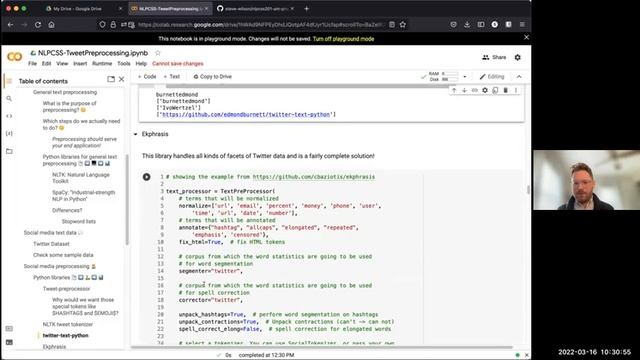The height and width of the screenshot is (360, 640).
Task: Collapse the Ekphrasis section
Action: [x=136, y=134]
